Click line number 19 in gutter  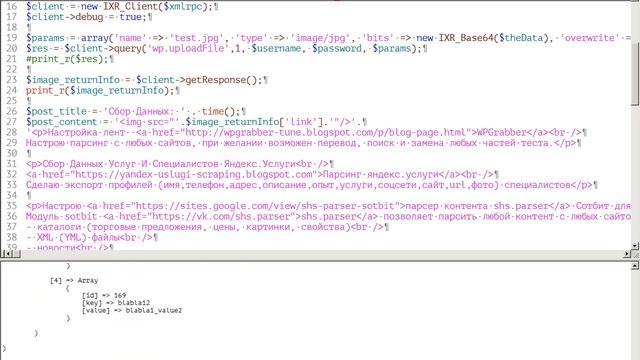pos(12,38)
